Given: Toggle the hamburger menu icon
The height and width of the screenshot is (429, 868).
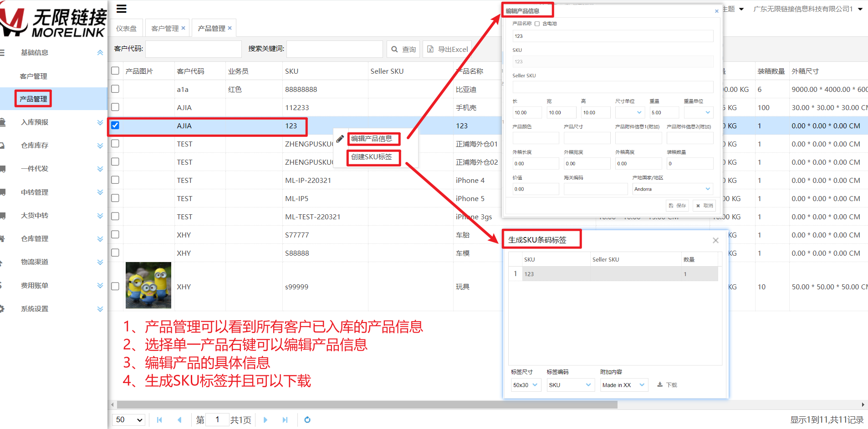Looking at the screenshot, I should point(122,9).
